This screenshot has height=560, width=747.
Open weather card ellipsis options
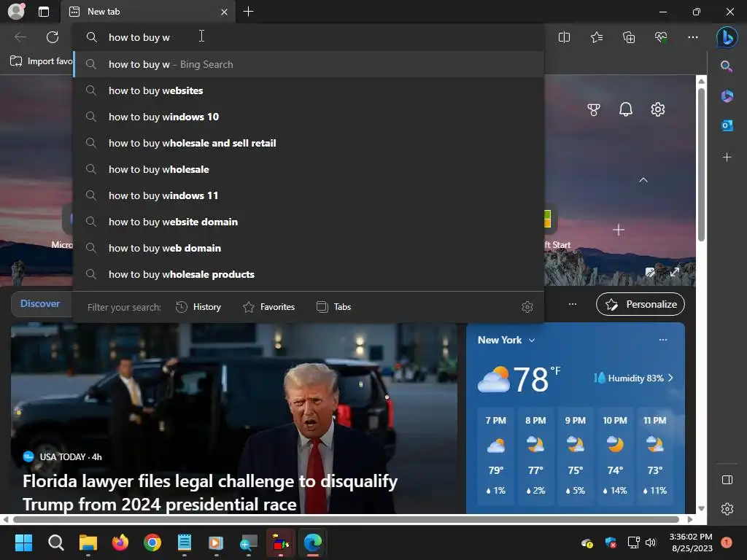coord(662,340)
